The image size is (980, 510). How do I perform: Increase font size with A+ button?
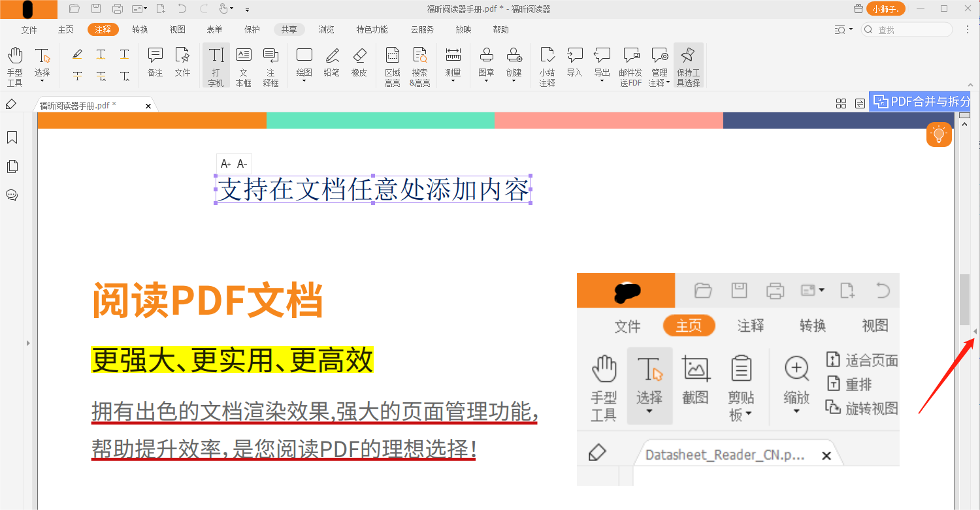[226, 164]
